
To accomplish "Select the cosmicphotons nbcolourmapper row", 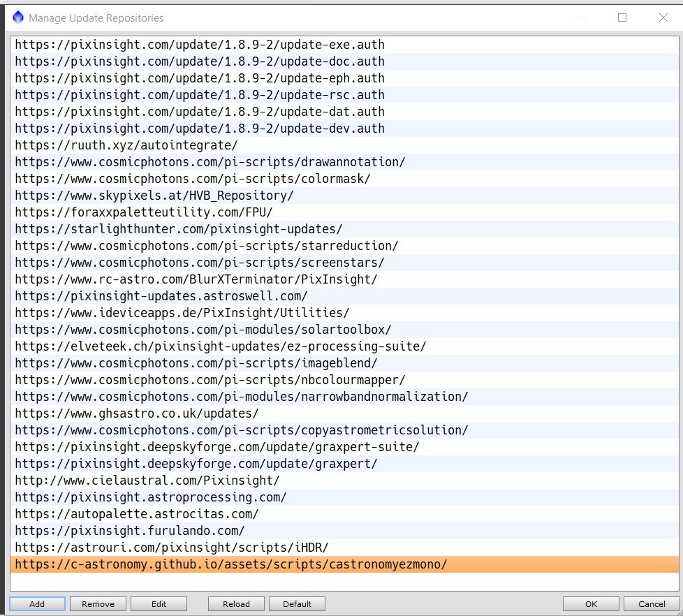I will (344, 380).
